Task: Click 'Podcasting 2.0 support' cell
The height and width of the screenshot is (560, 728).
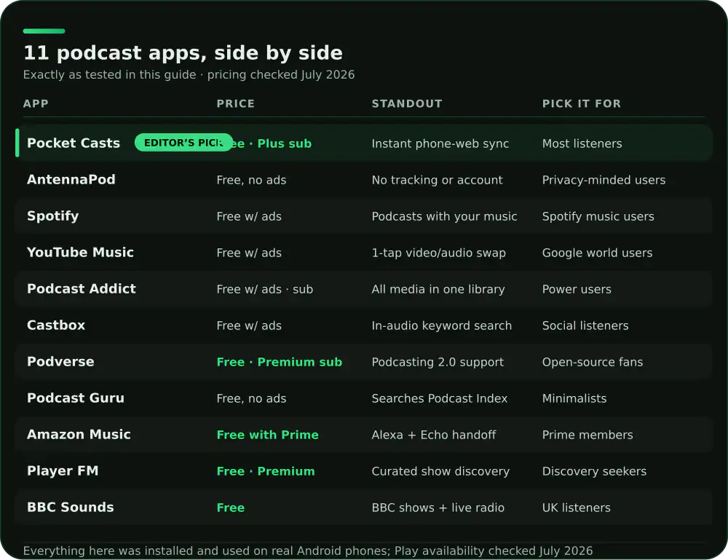Action: pyautogui.click(x=438, y=362)
